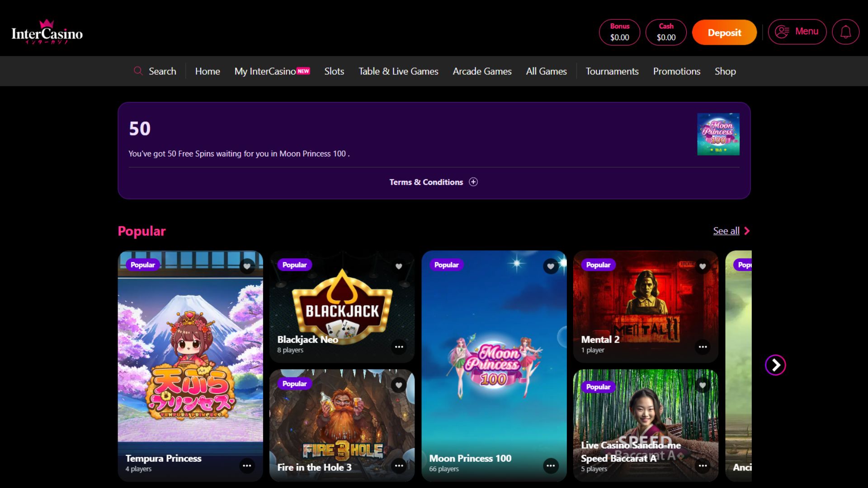
Task: Go to Promotions page
Action: coord(676,71)
